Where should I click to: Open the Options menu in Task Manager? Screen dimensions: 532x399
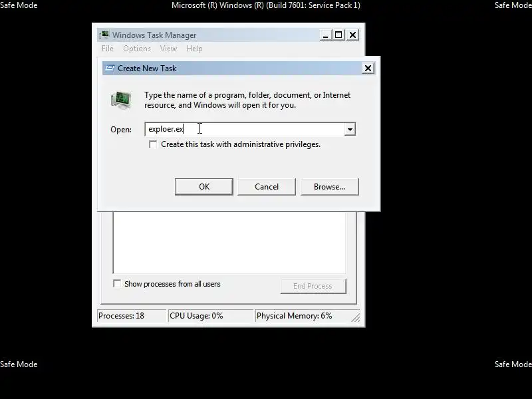click(x=137, y=49)
